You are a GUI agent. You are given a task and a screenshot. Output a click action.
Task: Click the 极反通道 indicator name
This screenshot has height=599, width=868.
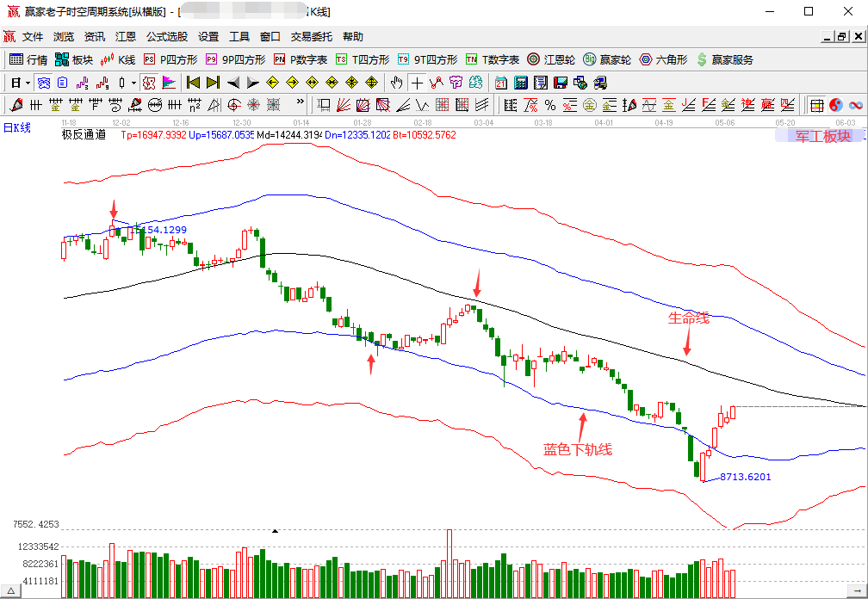[84, 134]
